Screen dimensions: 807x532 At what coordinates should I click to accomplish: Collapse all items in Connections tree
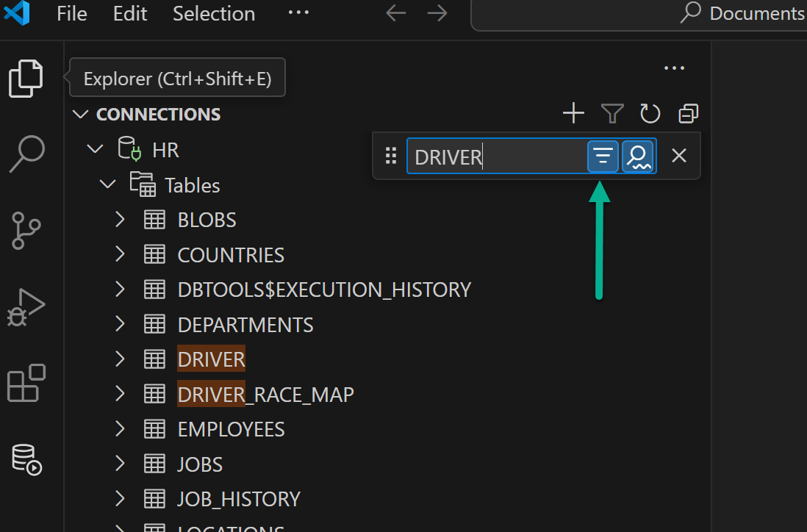coord(689,114)
